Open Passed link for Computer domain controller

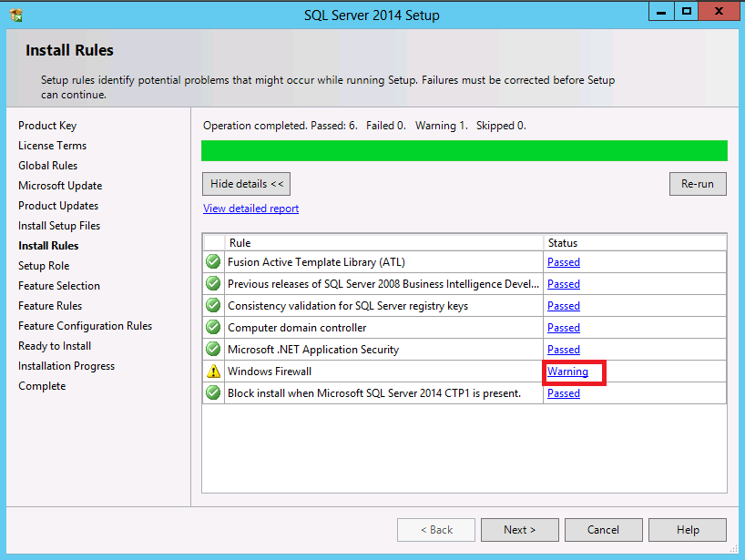(x=564, y=328)
